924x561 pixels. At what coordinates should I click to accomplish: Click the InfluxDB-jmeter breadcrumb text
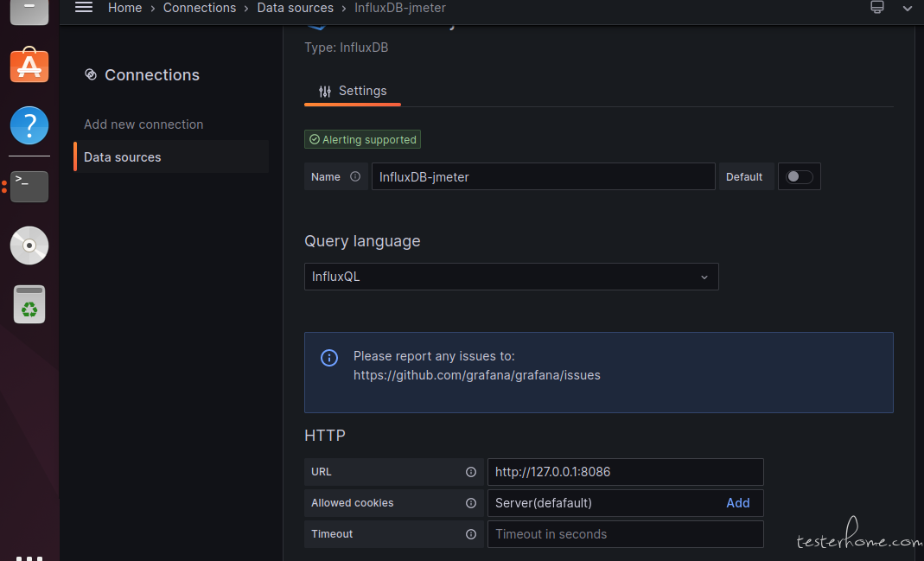coord(400,8)
